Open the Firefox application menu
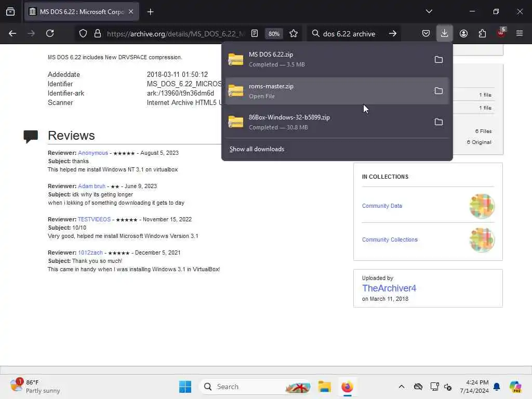 coord(520,33)
